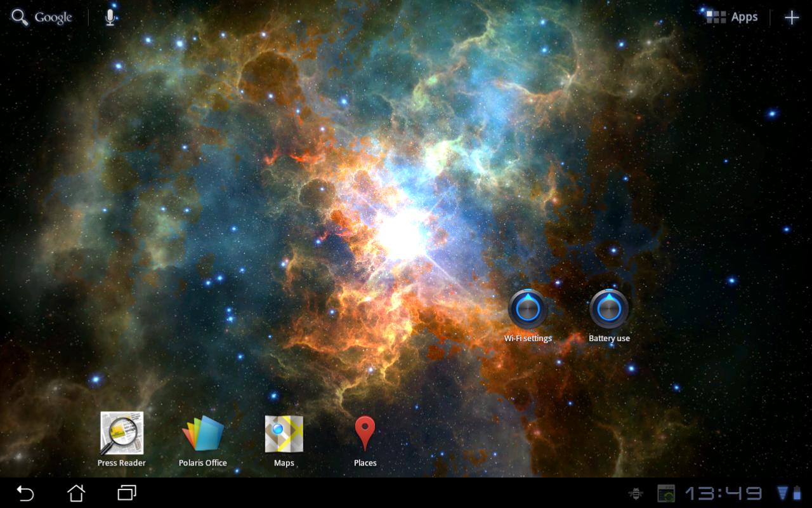Tap the Back navigation button
The height and width of the screenshot is (508, 812).
(x=25, y=493)
